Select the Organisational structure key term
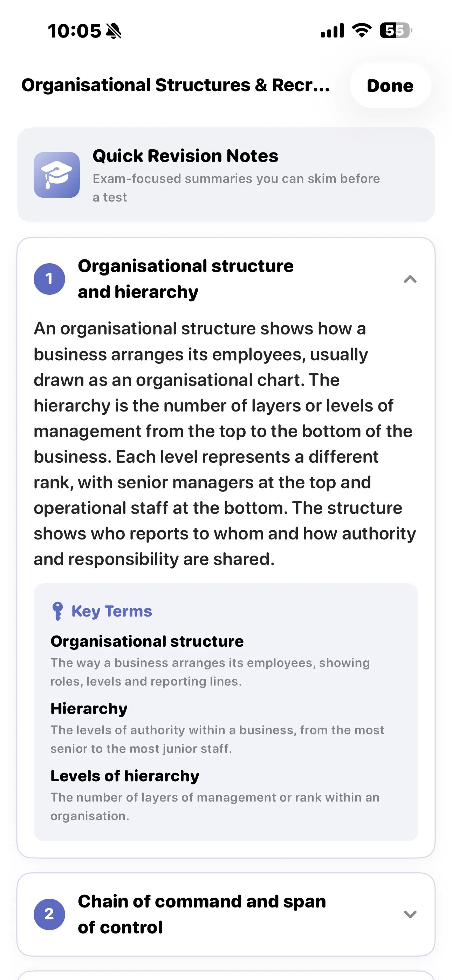The image size is (452, 980). coord(147,641)
